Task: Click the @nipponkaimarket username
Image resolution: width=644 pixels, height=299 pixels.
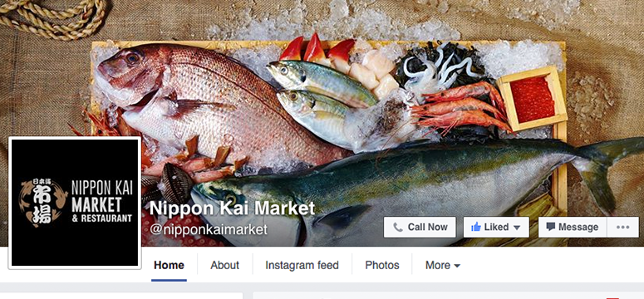Action: (209, 229)
